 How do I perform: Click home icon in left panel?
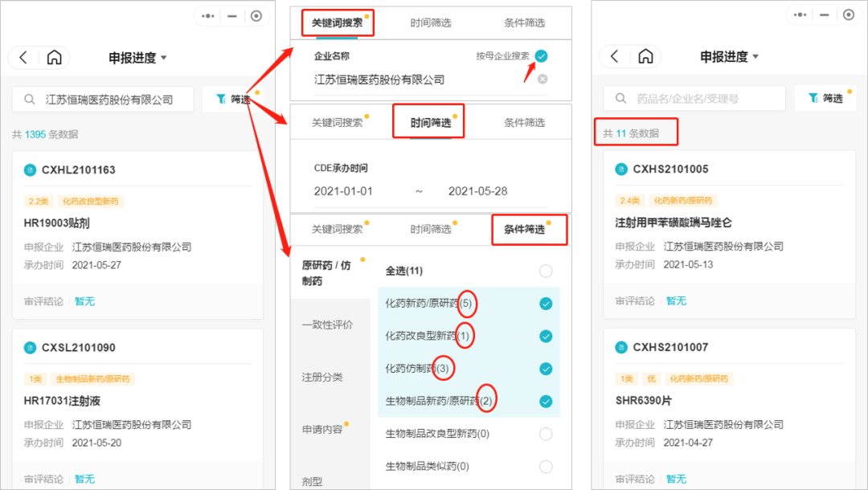[x=55, y=57]
